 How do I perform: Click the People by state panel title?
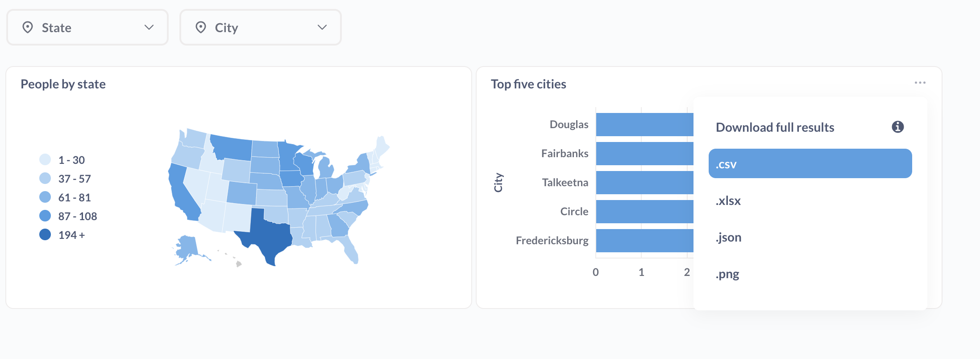pos(63,84)
